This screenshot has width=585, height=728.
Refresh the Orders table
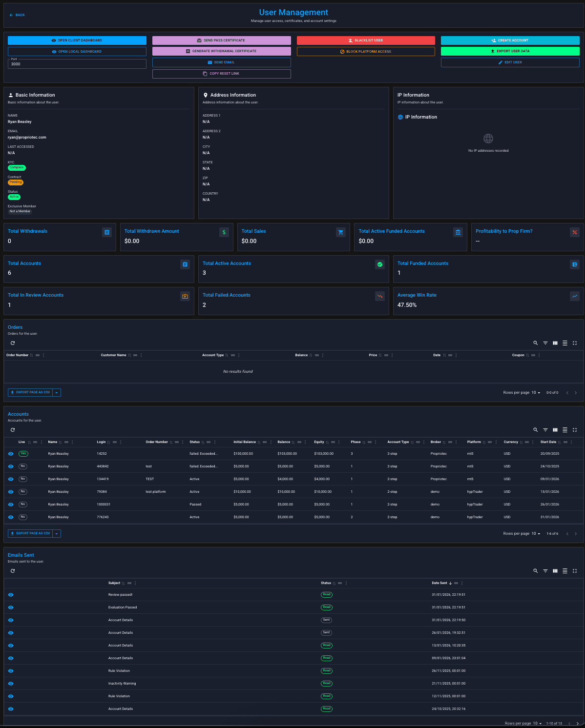pyautogui.click(x=13, y=343)
